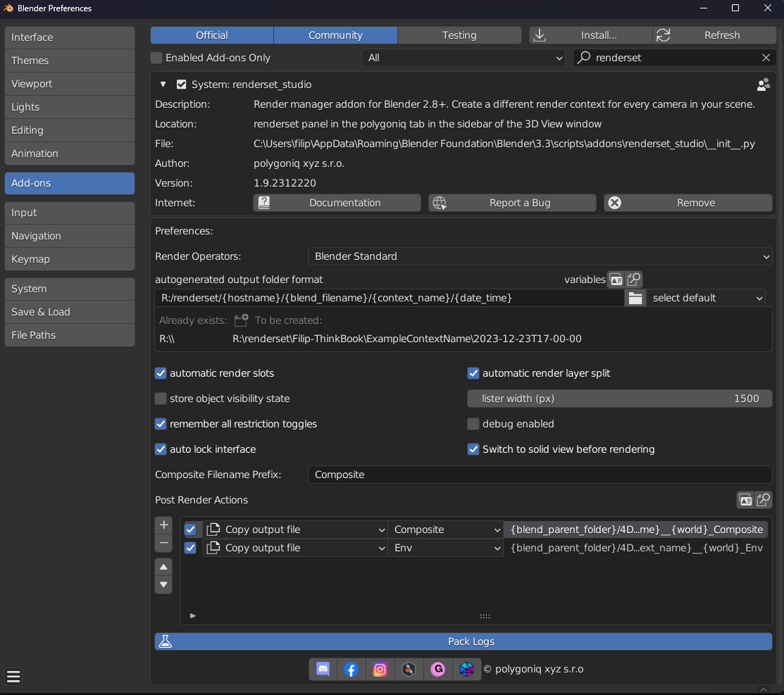Click the Facebook icon in footer
This screenshot has width=784, height=695.
click(x=351, y=669)
